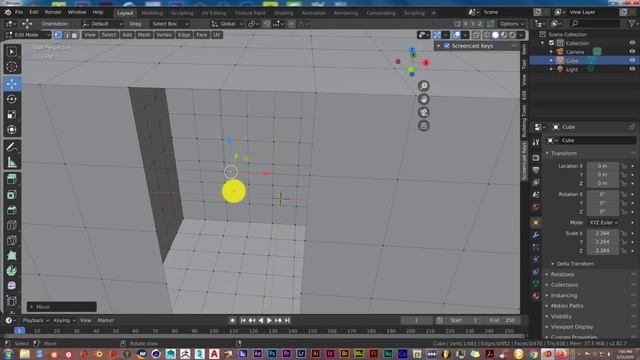Open the Vertex menu in viewport header
The image size is (640, 360).
coord(164,35)
